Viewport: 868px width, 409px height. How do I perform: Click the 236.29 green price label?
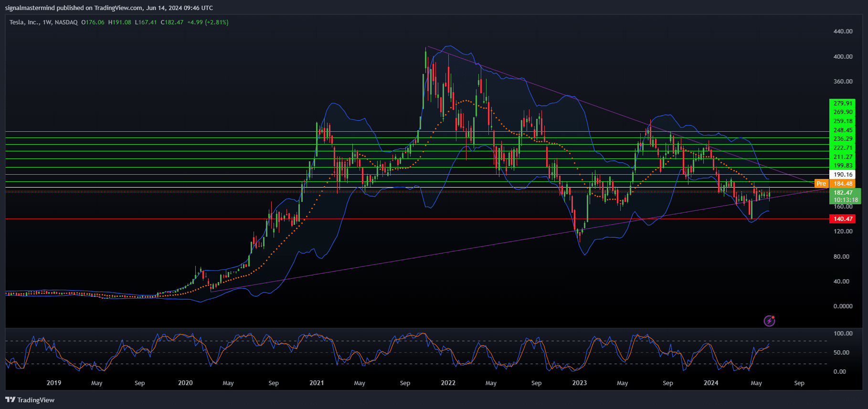(843, 139)
